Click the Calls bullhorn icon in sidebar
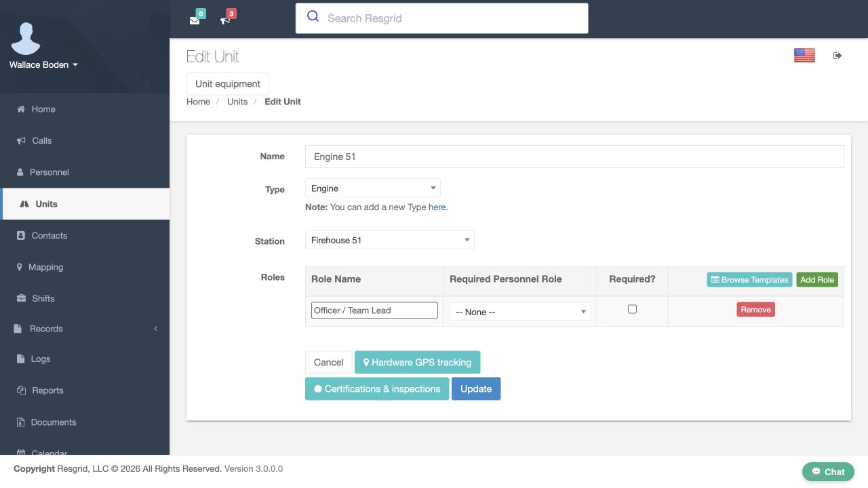This screenshot has width=868, height=488. 21,141
